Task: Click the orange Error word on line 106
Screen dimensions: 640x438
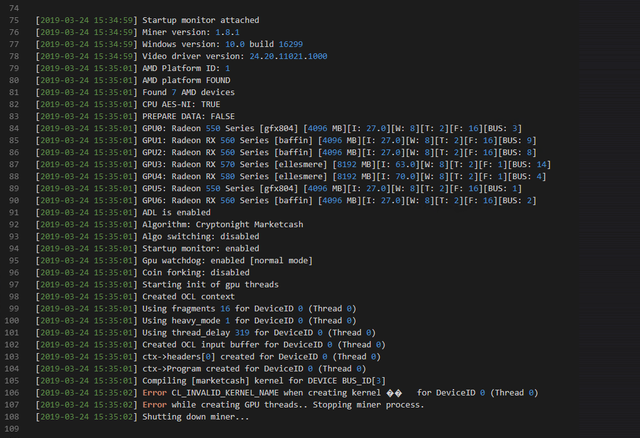Action: pos(154,393)
